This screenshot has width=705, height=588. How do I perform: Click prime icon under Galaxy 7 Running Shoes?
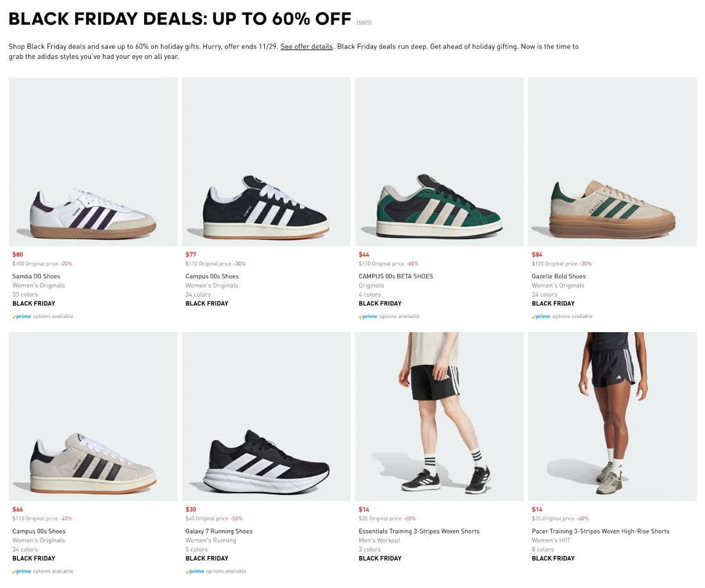coord(195,571)
